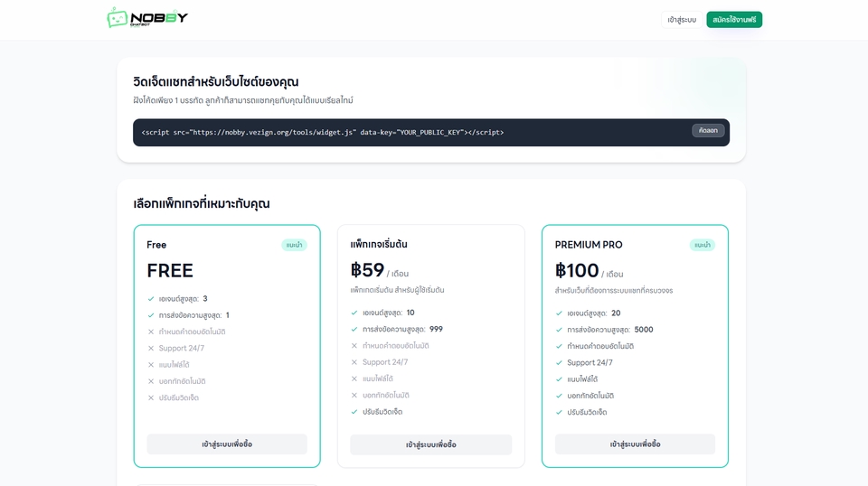Click แนะนำ badge on PREMIUM PRO plan

point(702,245)
